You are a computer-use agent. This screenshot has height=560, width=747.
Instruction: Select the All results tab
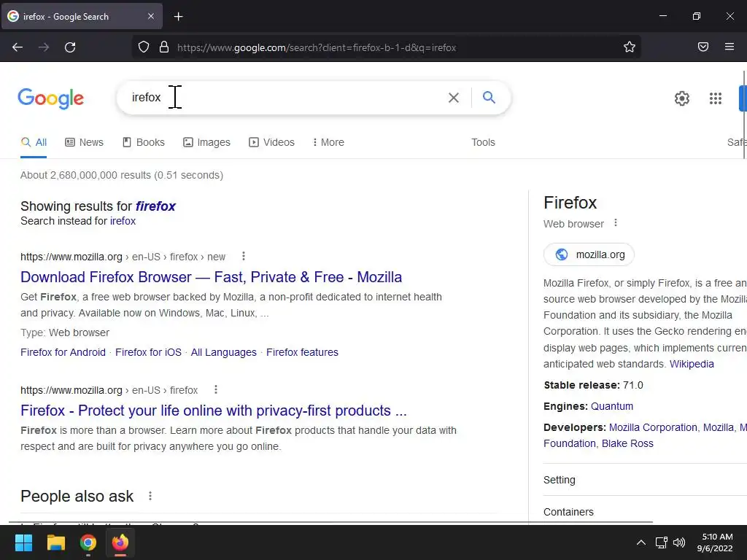click(34, 142)
